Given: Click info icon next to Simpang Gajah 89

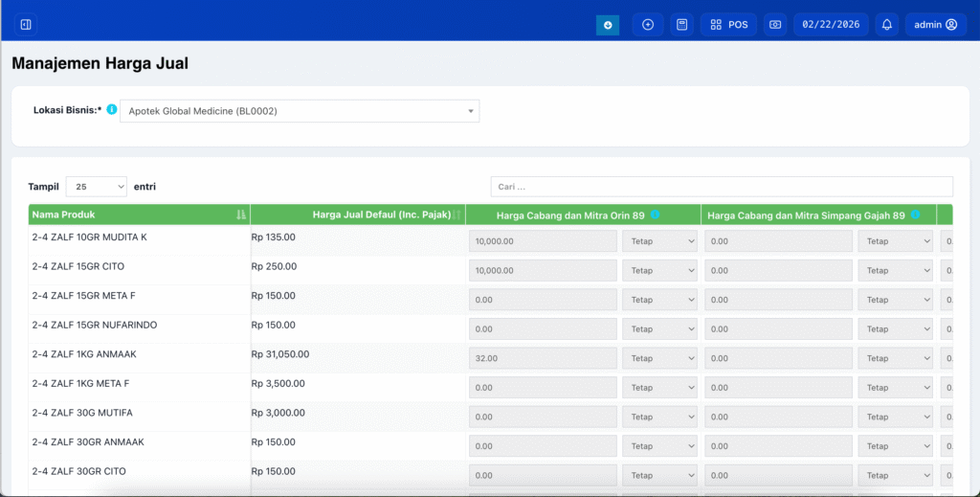Looking at the screenshot, I should (916, 215).
